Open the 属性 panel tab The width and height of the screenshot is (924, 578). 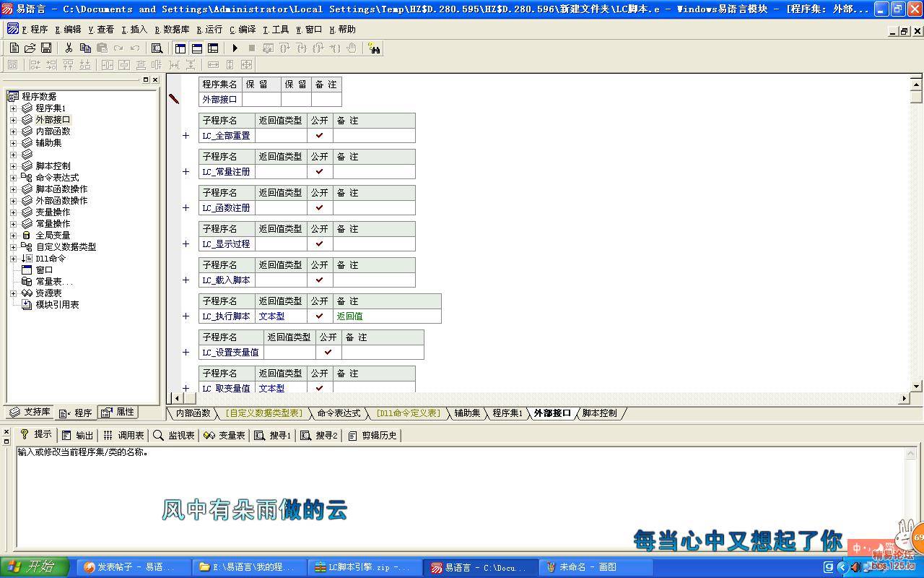(x=118, y=412)
